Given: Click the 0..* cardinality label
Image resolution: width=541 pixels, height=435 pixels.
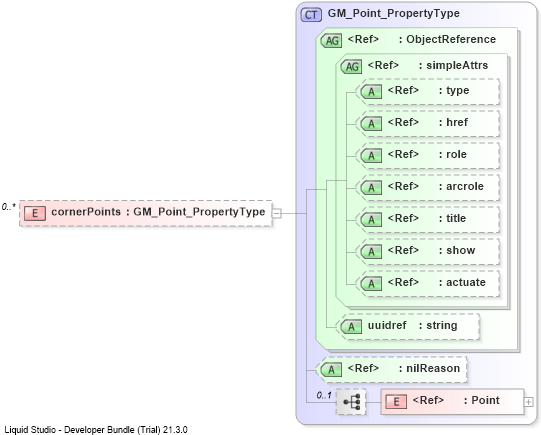Looking at the screenshot, I should (9, 207).
